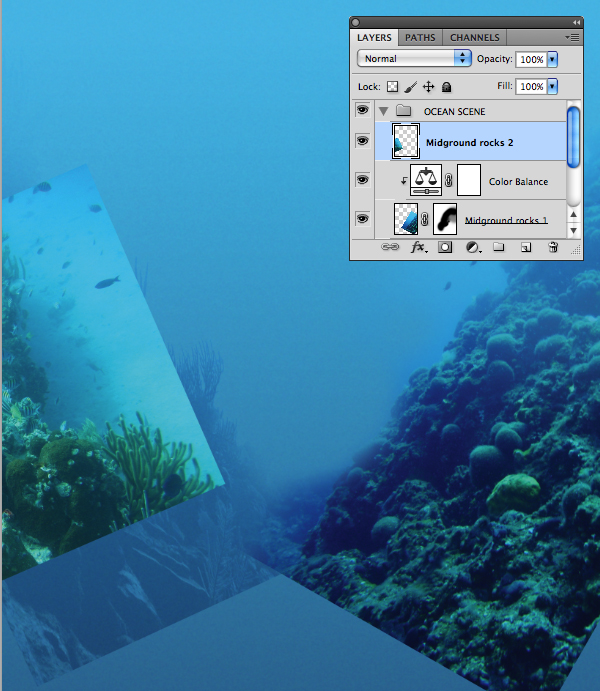This screenshot has width=600, height=691.
Task: Click the lock position move icon
Action: pos(428,87)
